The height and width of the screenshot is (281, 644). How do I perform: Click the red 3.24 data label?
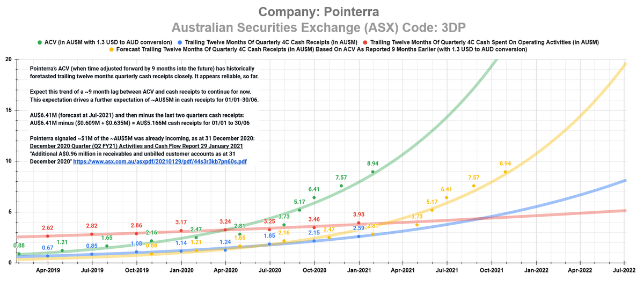225,221
